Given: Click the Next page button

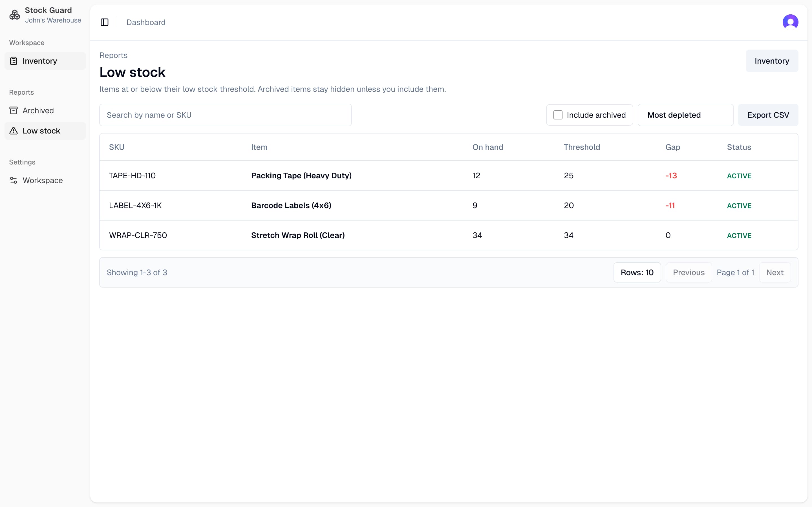Looking at the screenshot, I should (x=775, y=272).
